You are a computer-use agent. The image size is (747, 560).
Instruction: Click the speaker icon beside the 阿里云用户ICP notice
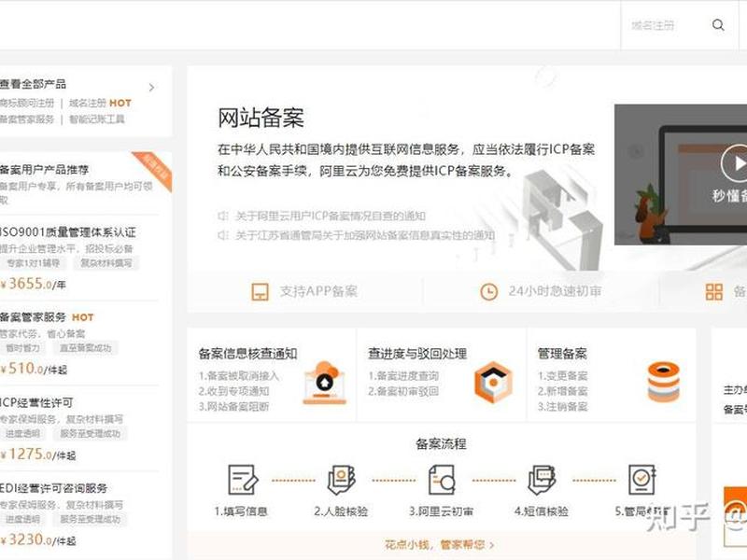point(223,217)
